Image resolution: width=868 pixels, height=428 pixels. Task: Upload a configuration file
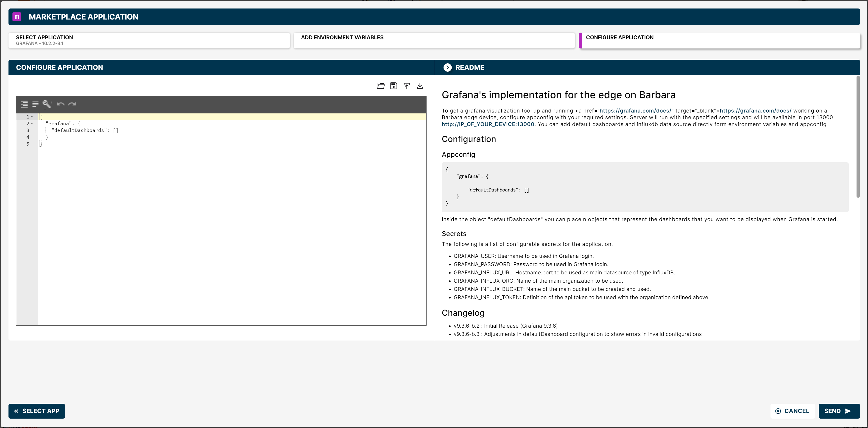pyautogui.click(x=407, y=86)
